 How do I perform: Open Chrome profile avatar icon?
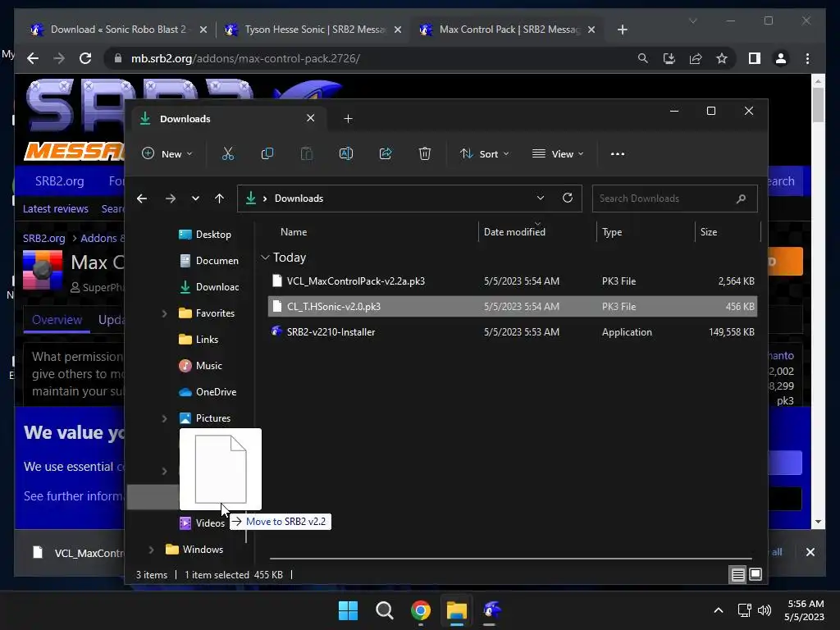pos(781,58)
